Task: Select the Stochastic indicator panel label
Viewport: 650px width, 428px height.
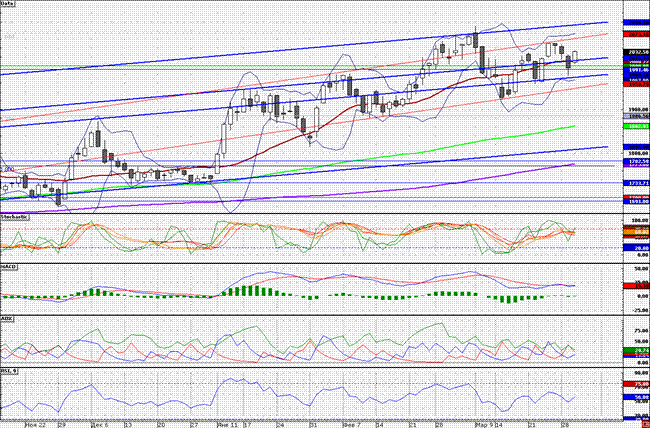Action: pyautogui.click(x=14, y=216)
